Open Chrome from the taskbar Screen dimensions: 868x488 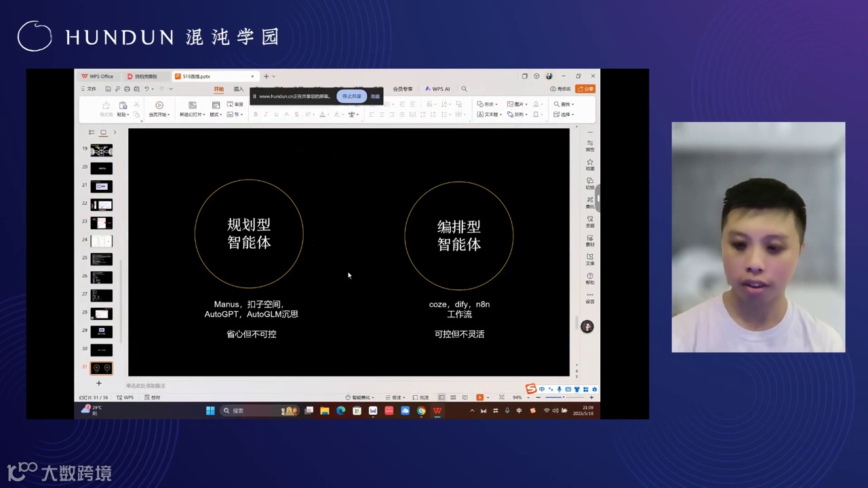click(x=421, y=411)
